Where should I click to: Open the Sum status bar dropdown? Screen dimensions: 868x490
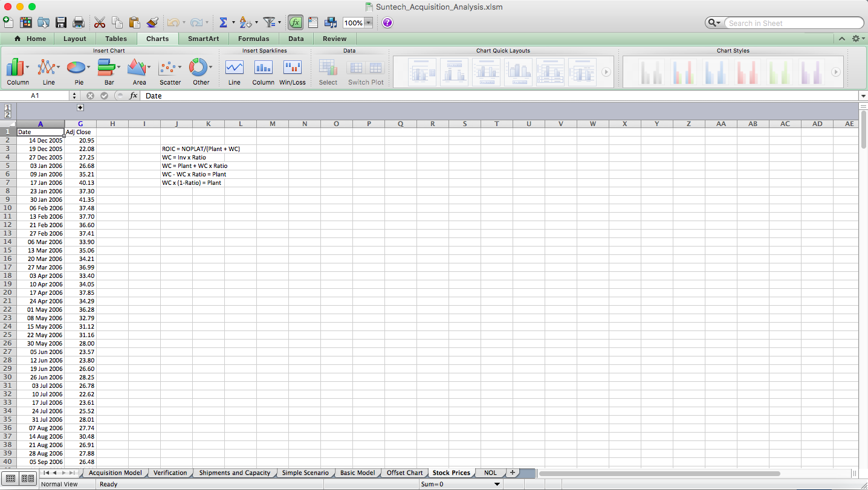[x=497, y=484]
